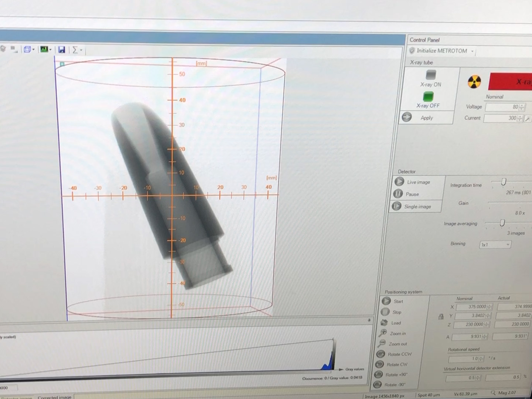Click the save disk icon in the toolbar
The image size is (532, 399).
pos(62,50)
